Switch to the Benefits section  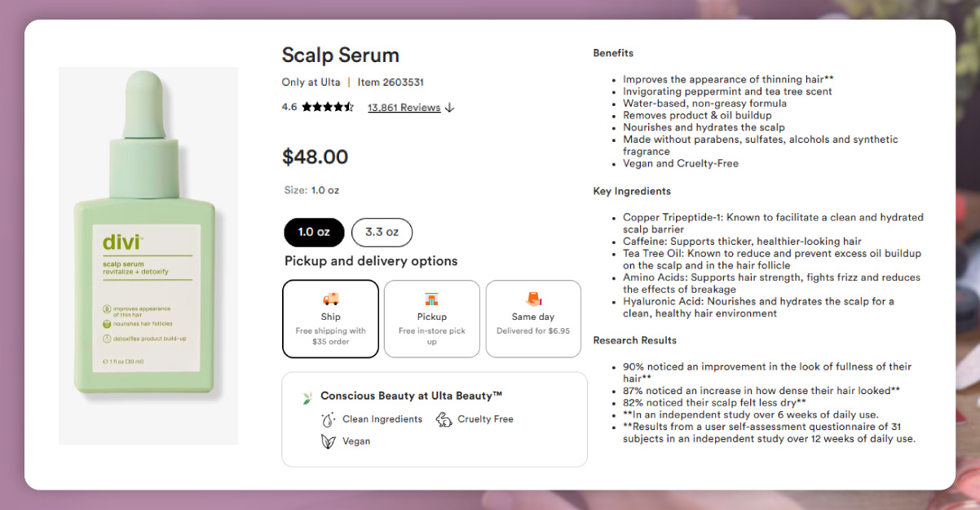(x=613, y=52)
